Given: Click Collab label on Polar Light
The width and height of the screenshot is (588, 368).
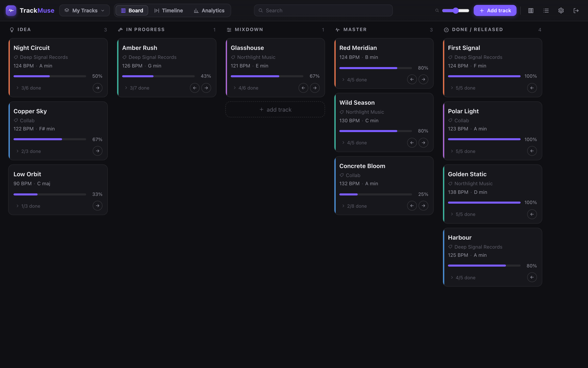Looking at the screenshot, I should pos(462,120).
